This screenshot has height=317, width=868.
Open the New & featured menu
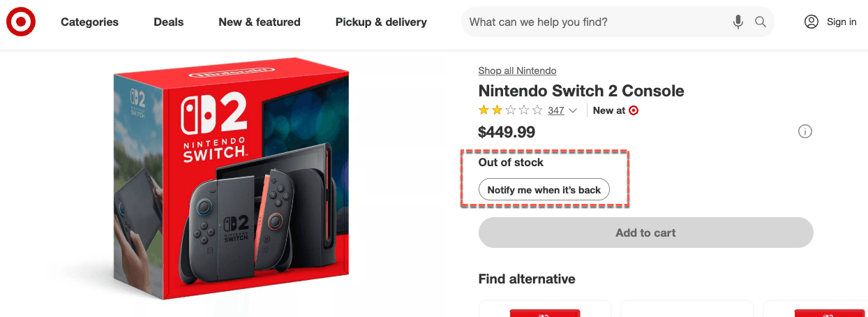260,22
